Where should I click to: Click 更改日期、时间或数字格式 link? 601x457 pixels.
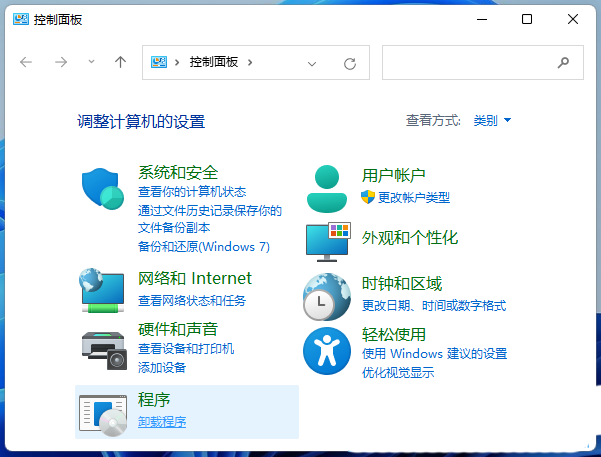(x=434, y=306)
